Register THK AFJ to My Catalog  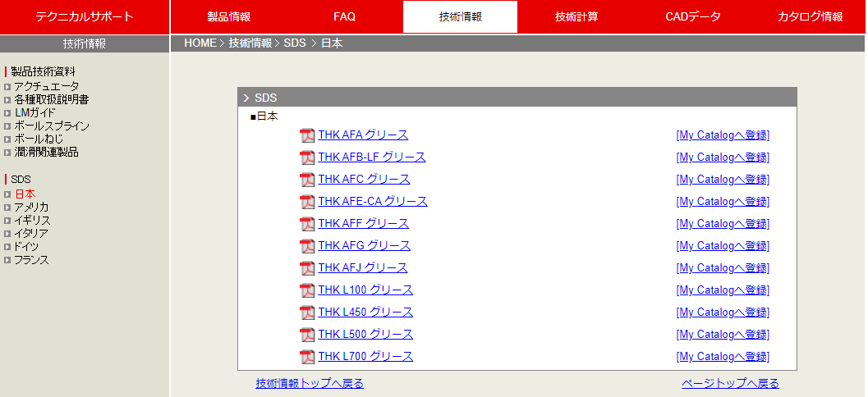pyautogui.click(x=723, y=267)
